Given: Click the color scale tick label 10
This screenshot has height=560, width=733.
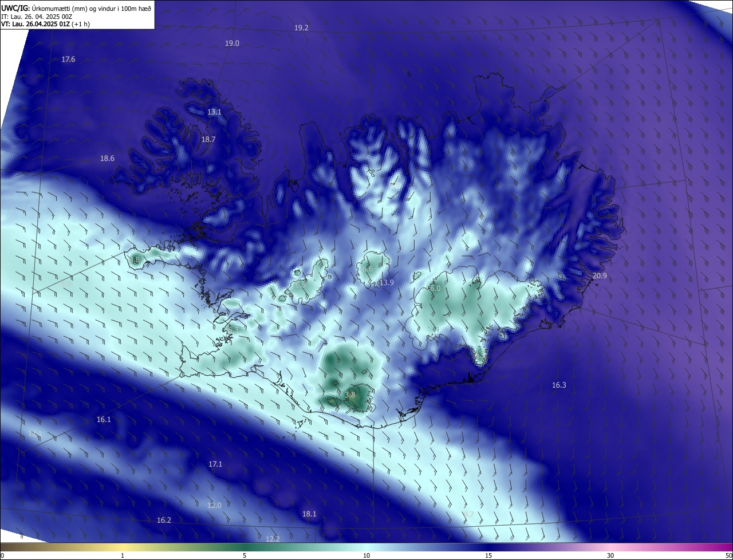Looking at the screenshot, I should (x=366, y=555).
